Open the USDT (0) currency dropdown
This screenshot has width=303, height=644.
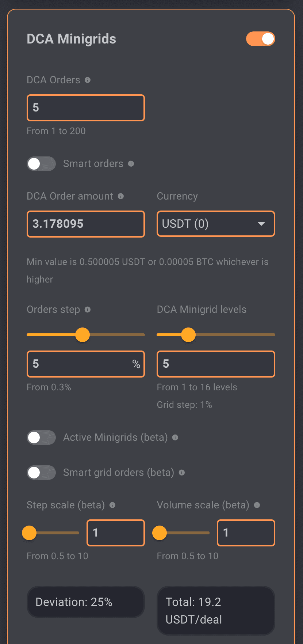215,224
